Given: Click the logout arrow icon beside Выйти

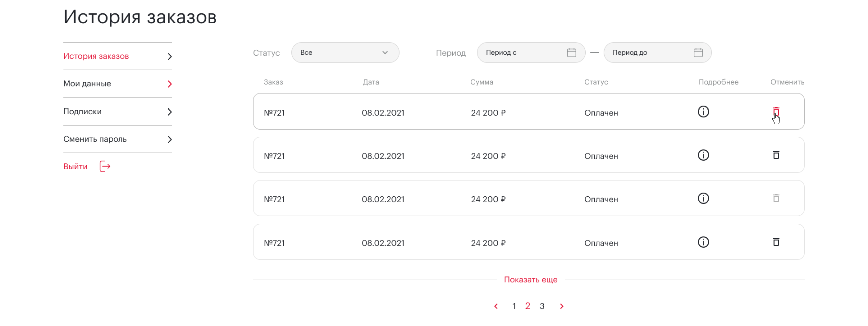Looking at the screenshot, I should point(105,167).
